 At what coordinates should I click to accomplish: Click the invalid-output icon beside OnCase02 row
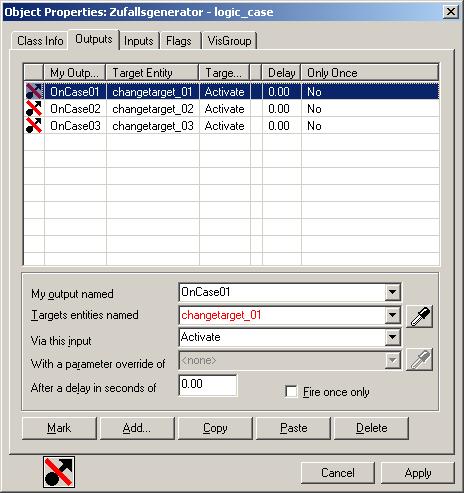pyautogui.click(x=34, y=109)
